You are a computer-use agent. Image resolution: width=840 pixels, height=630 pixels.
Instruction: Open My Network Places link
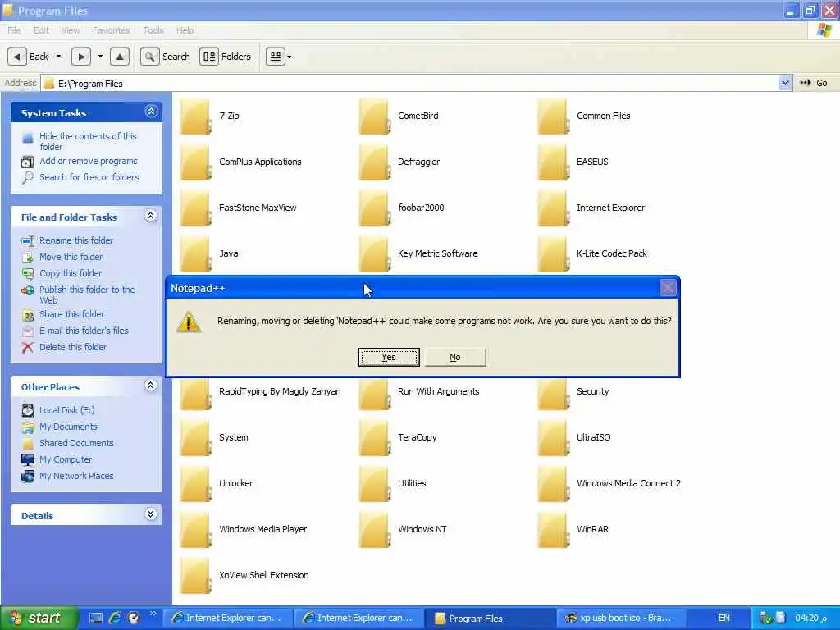tap(76, 476)
